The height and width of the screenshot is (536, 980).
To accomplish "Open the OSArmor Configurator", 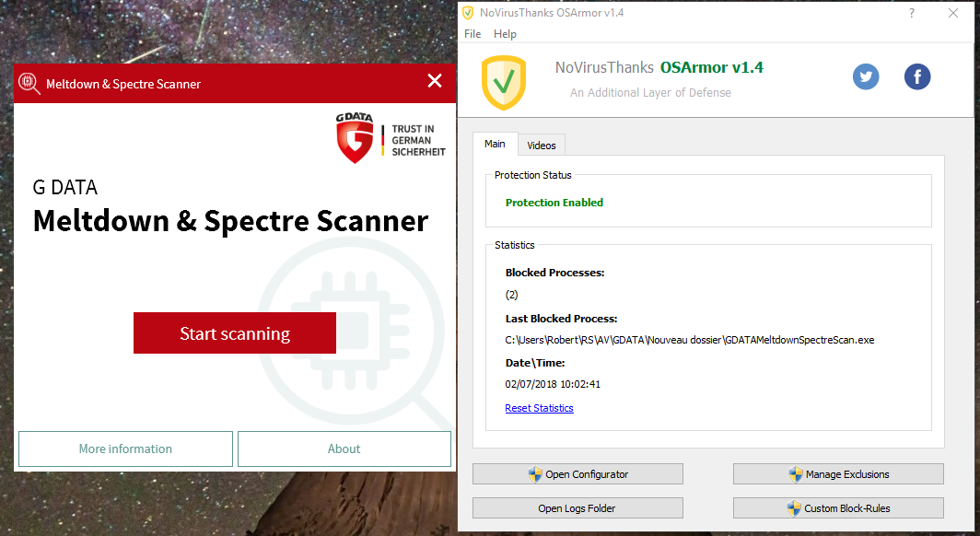I will (x=577, y=474).
